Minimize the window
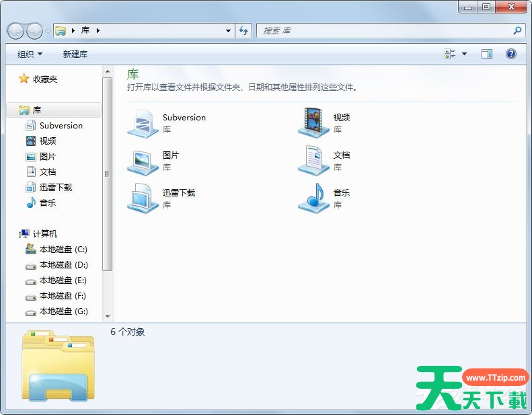The height and width of the screenshot is (415, 532). point(468,7)
